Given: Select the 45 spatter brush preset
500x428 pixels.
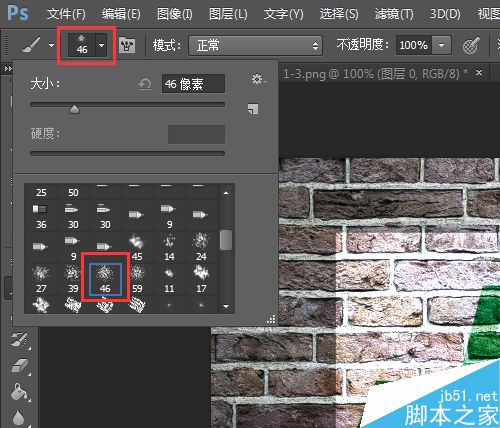Looking at the screenshot, I should [137, 248].
